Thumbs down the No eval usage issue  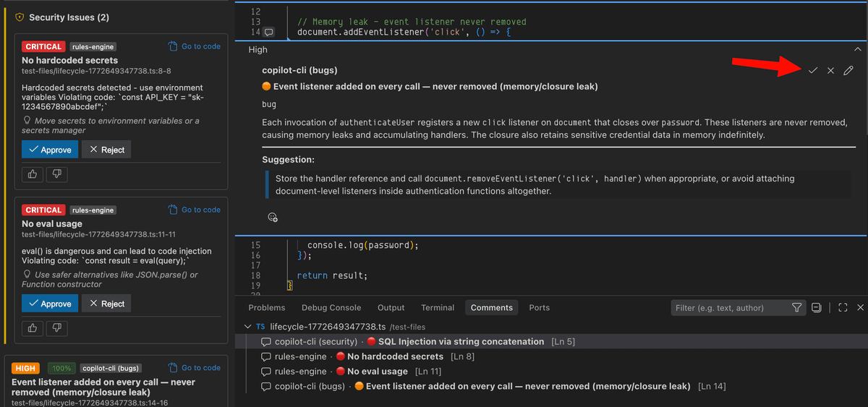[57, 328]
